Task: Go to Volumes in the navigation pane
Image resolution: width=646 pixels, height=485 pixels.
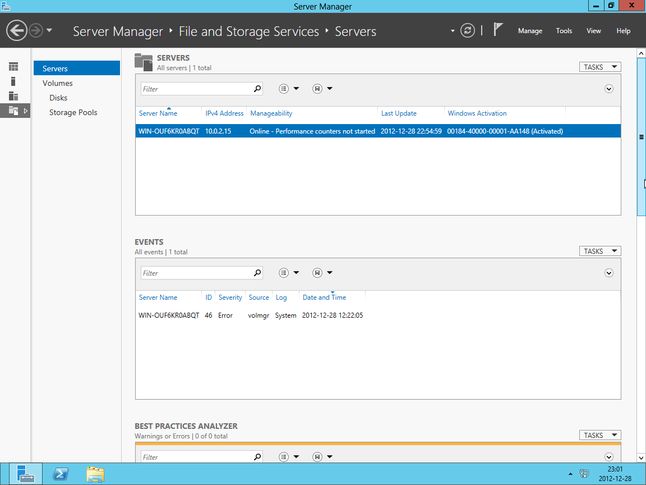Action: [x=57, y=83]
